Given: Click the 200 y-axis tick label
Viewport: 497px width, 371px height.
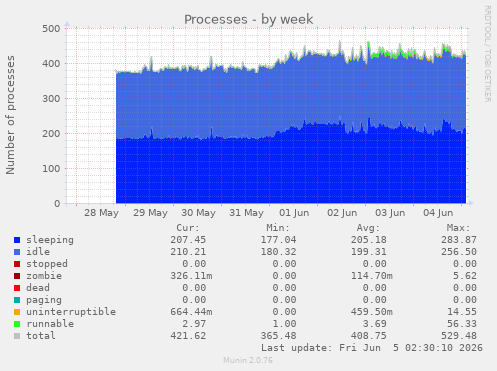Looking at the screenshot, I should 51,133.
